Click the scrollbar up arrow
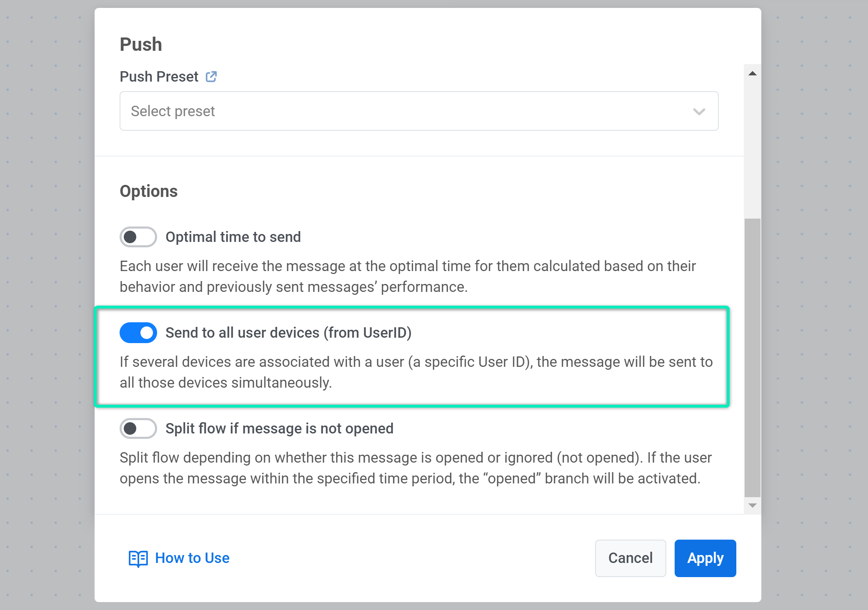868x610 pixels. [x=752, y=74]
